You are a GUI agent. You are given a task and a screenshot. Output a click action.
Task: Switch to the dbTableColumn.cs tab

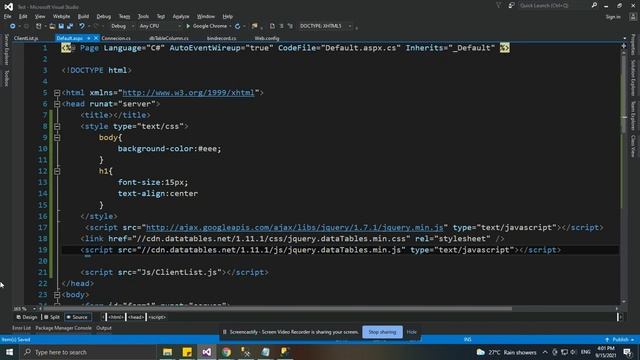(x=169, y=38)
